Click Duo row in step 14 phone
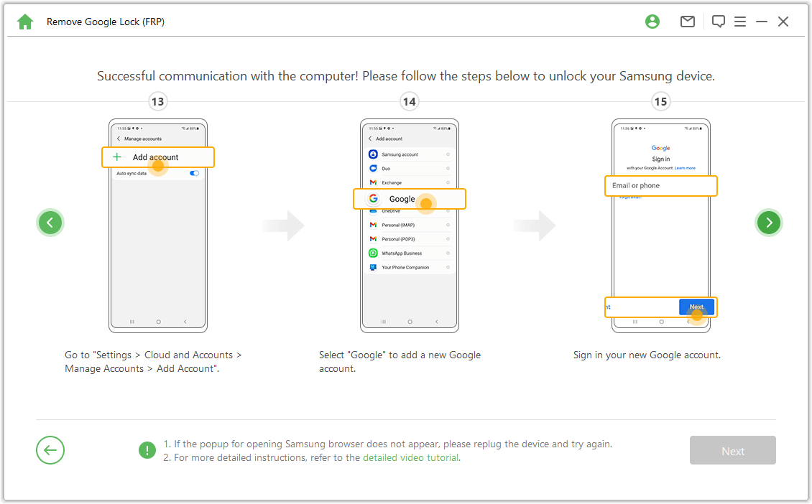Screen dimensions: 812x504 [x=410, y=169]
